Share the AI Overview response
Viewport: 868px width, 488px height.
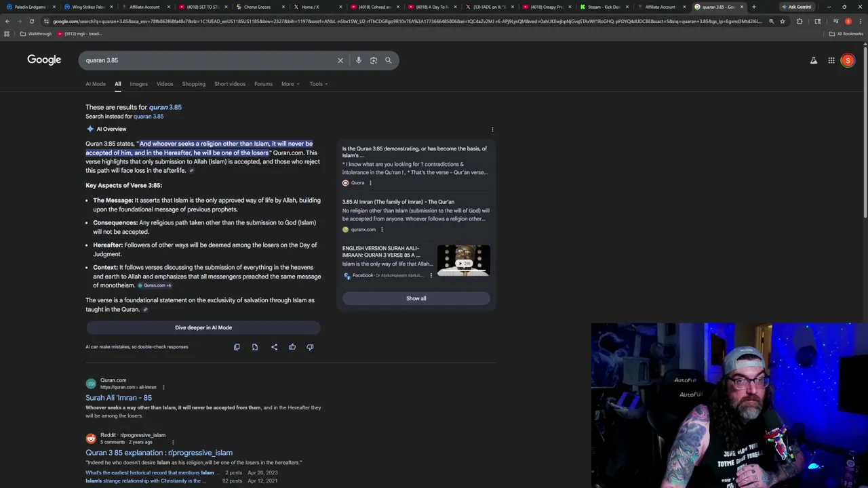pyautogui.click(x=274, y=347)
